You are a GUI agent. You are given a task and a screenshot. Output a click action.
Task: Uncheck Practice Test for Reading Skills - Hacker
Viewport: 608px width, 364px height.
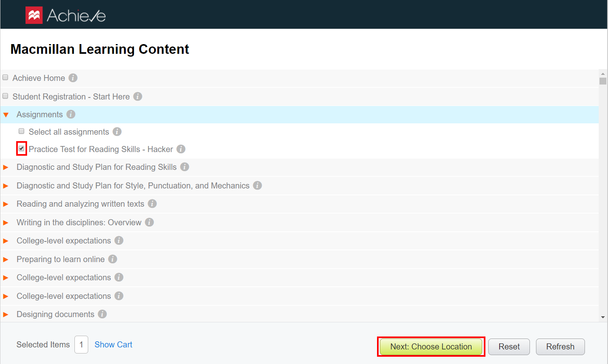click(x=21, y=149)
